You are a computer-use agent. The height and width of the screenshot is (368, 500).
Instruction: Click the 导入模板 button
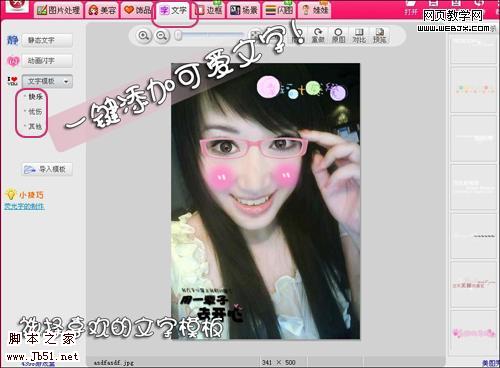(x=47, y=169)
